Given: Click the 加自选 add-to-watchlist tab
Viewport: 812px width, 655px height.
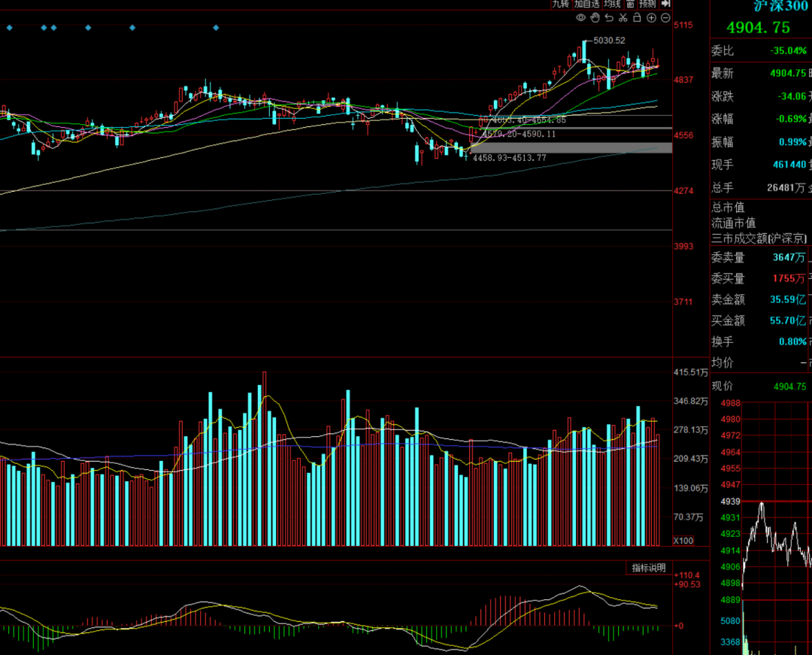Looking at the screenshot, I should tap(586, 4).
